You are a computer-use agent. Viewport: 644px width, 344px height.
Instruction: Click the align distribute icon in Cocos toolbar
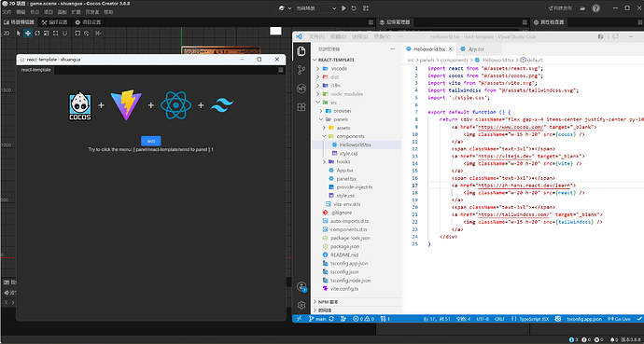pos(99,34)
